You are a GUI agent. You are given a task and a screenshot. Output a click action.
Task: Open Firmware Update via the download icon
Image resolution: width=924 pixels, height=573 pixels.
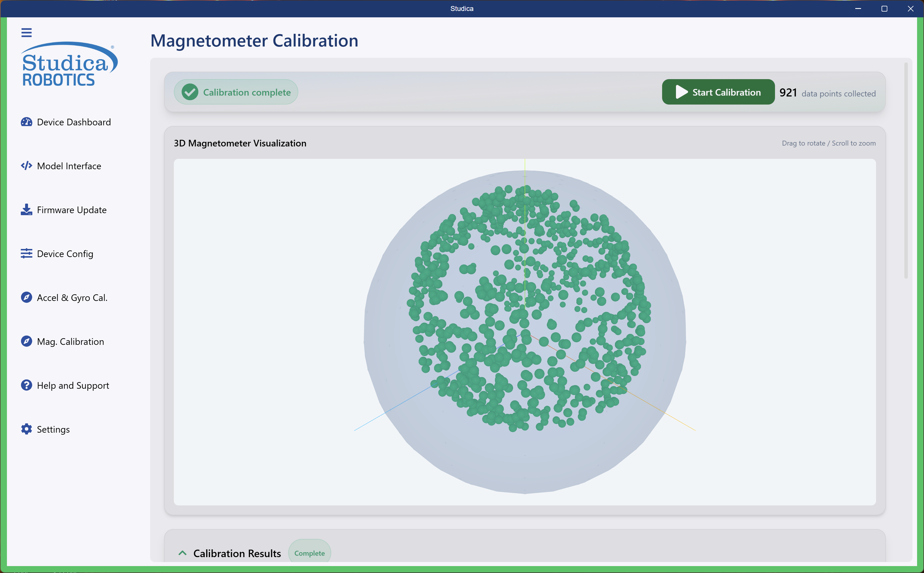tap(26, 210)
